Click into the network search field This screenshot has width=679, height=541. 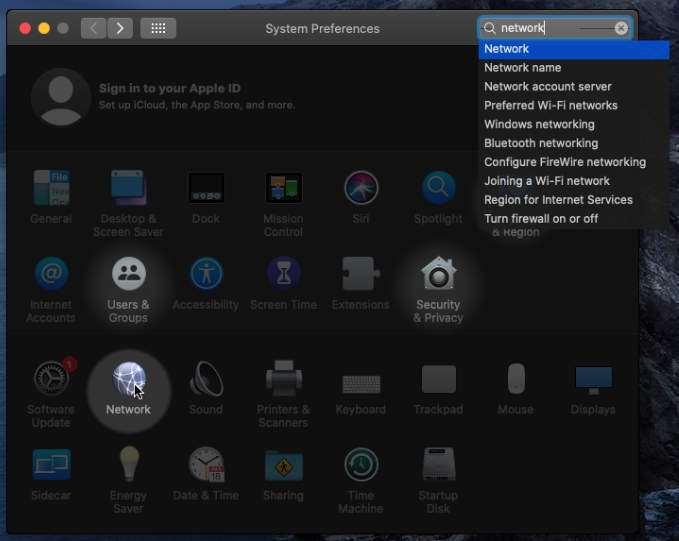(x=556, y=28)
